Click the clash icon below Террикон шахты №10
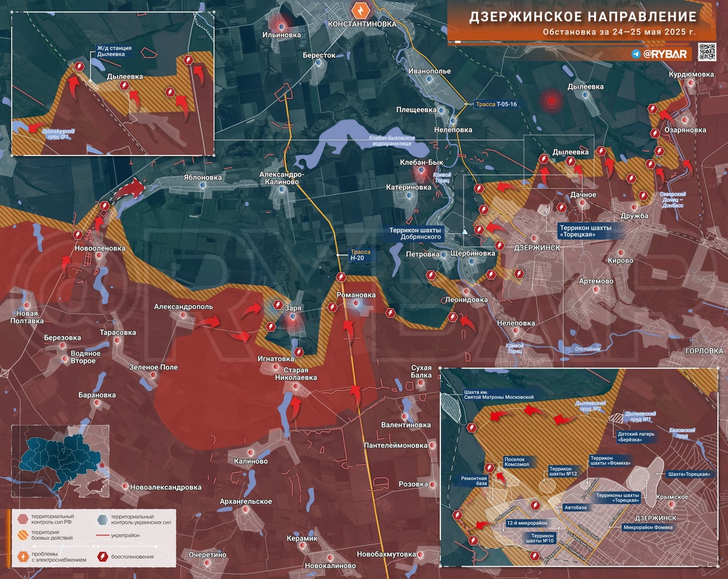The height and width of the screenshot is (579, 728). 534,556
